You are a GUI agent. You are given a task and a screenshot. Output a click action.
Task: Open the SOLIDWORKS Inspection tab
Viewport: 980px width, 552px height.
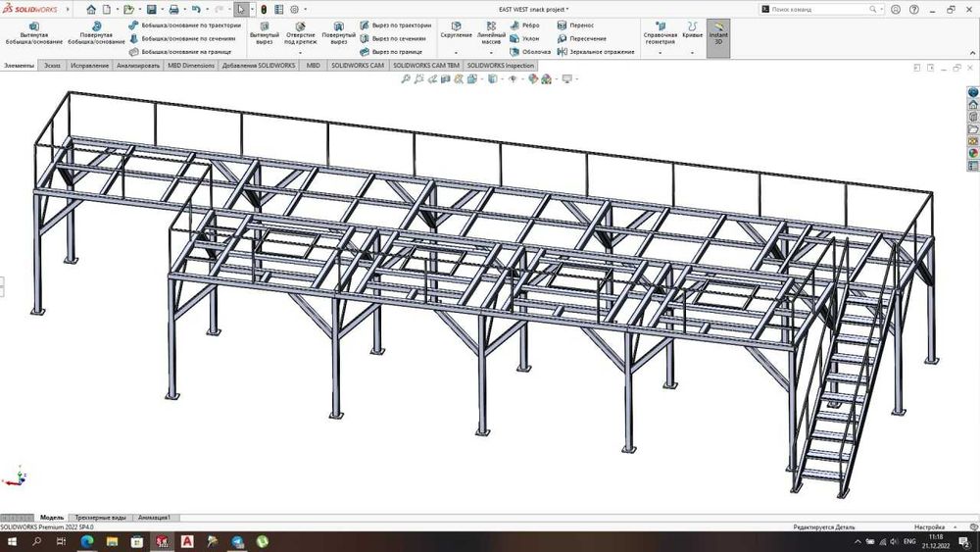tap(501, 66)
